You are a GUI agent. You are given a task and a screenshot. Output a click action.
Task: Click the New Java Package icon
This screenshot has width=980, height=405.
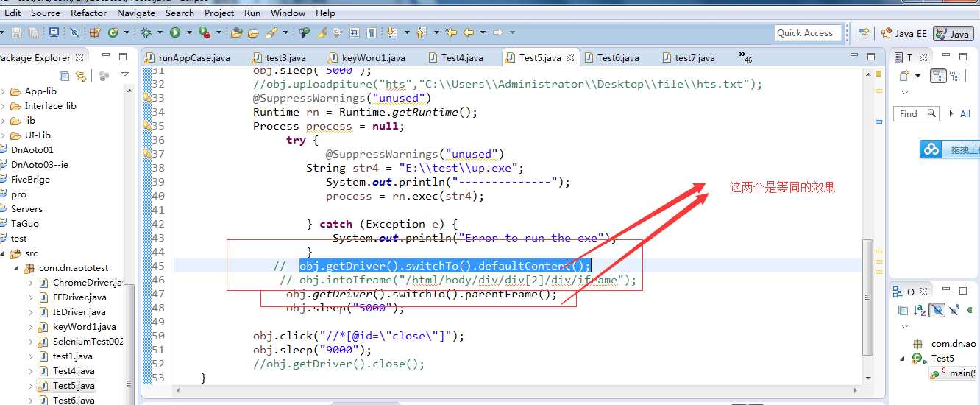[x=95, y=32]
